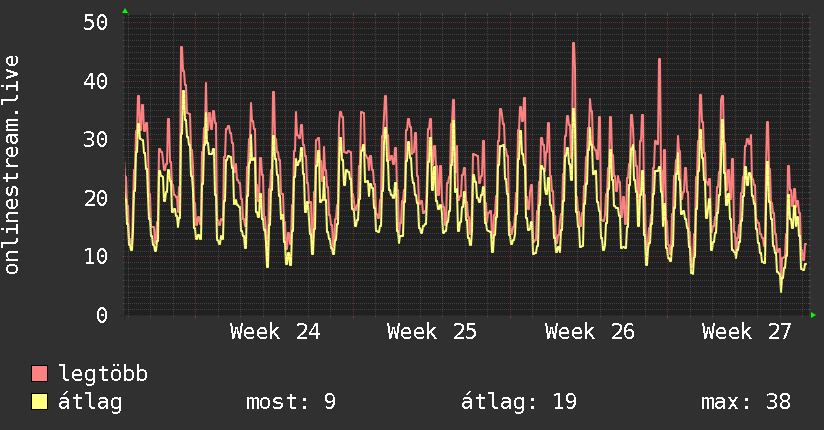Viewport: 824px width, 430px height.
Task: Click the max: 38 statistic
Action: 746,402
